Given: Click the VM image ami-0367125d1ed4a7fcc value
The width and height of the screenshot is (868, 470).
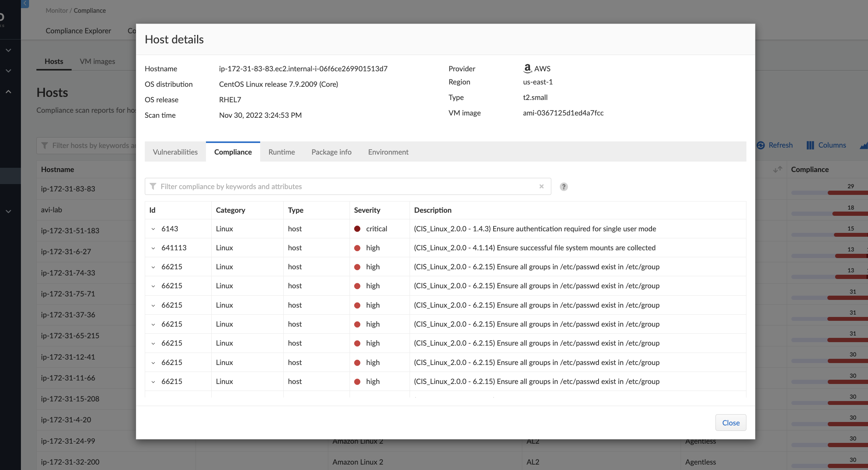Looking at the screenshot, I should pyautogui.click(x=563, y=113).
